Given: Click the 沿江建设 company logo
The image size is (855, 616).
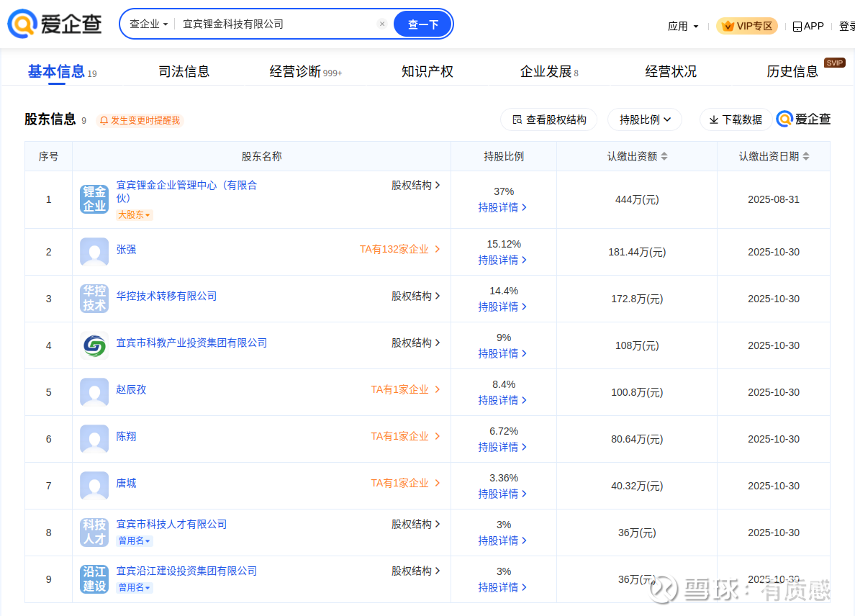Looking at the screenshot, I should click(94, 579).
